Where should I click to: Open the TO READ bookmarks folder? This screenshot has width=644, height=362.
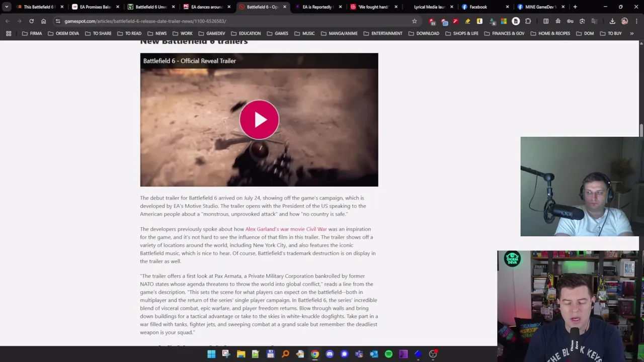click(129, 33)
